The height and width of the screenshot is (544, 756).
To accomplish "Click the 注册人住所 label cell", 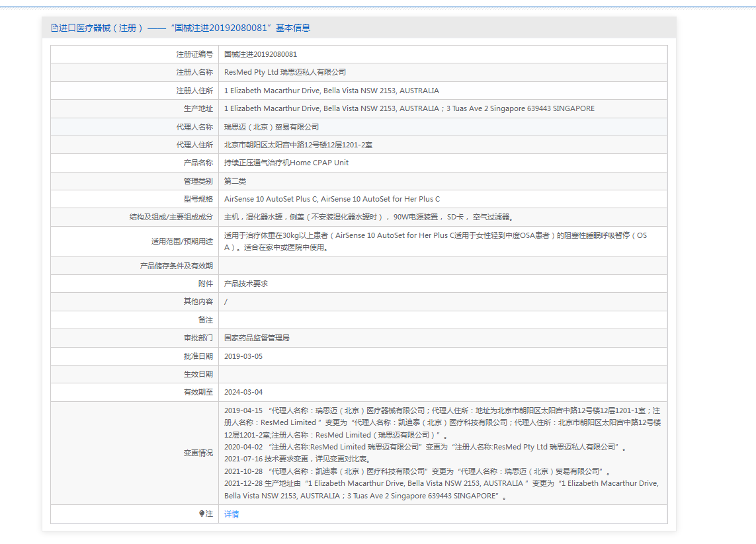I will click(x=134, y=91).
